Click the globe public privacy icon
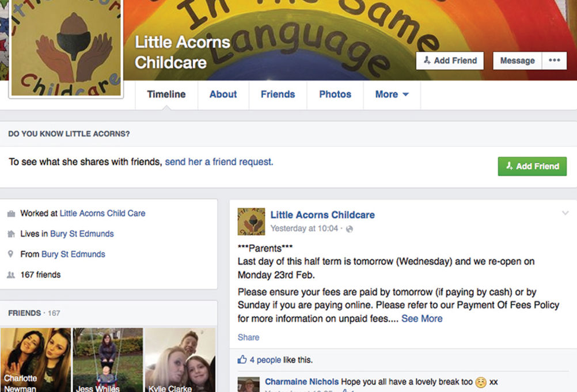This screenshot has height=392, width=577. click(x=350, y=229)
